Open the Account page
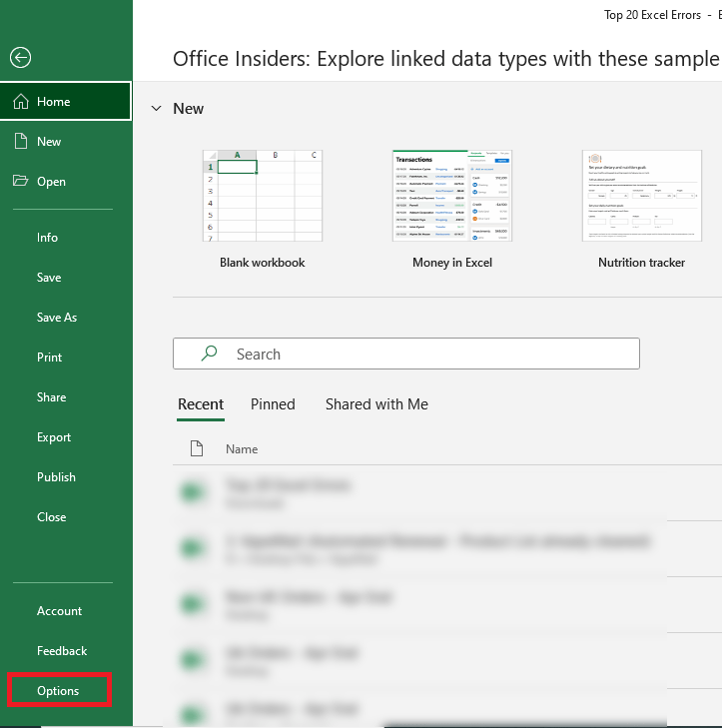 click(60, 611)
